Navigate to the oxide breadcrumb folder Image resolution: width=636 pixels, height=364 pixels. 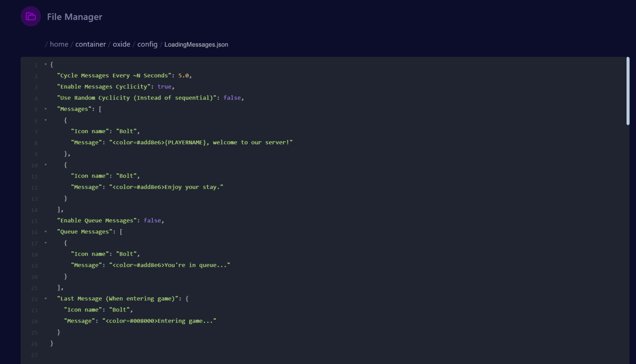pos(122,44)
